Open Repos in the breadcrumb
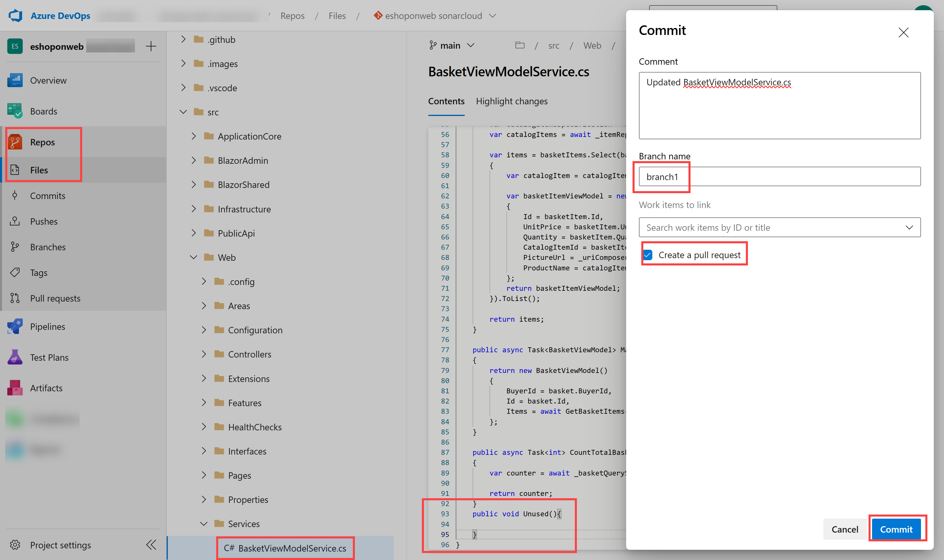Screen dimensions: 944x560 293,15
